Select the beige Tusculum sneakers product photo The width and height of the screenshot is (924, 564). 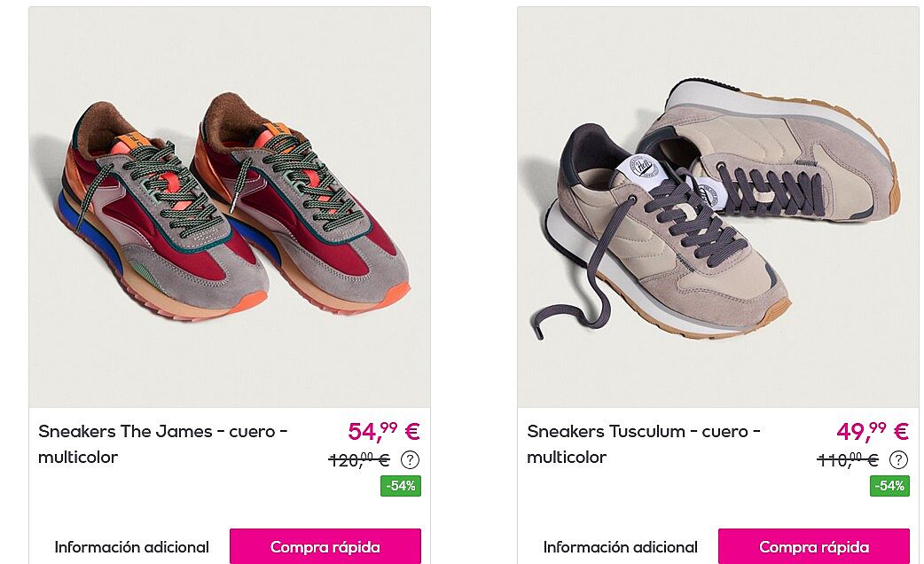pos(718,207)
